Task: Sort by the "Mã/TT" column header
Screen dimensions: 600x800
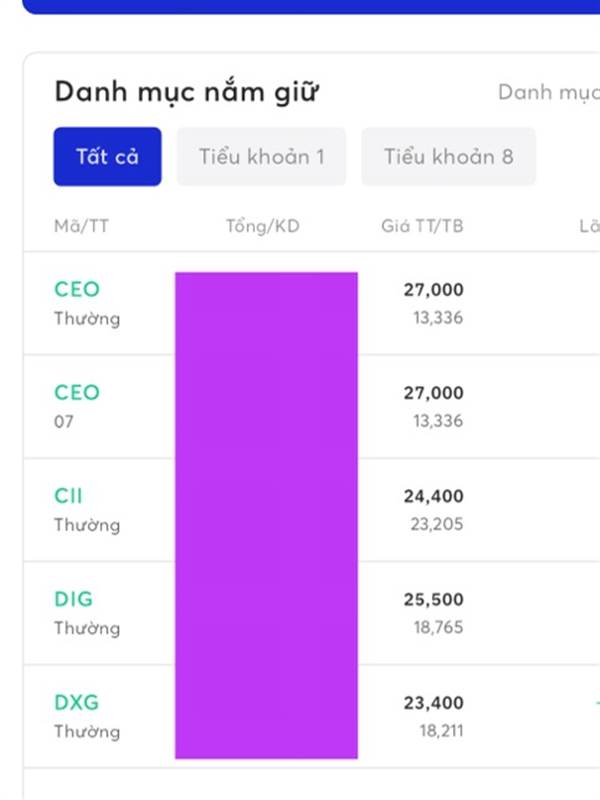Action: click(x=81, y=227)
